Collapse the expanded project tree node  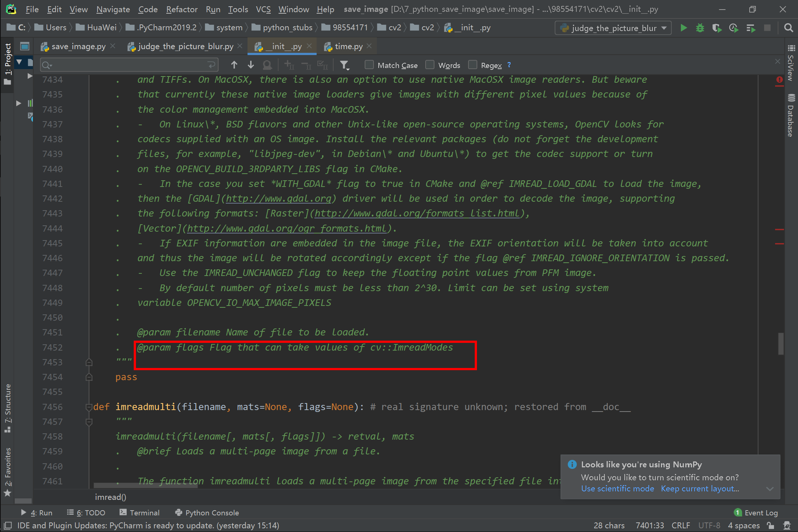[x=19, y=62]
